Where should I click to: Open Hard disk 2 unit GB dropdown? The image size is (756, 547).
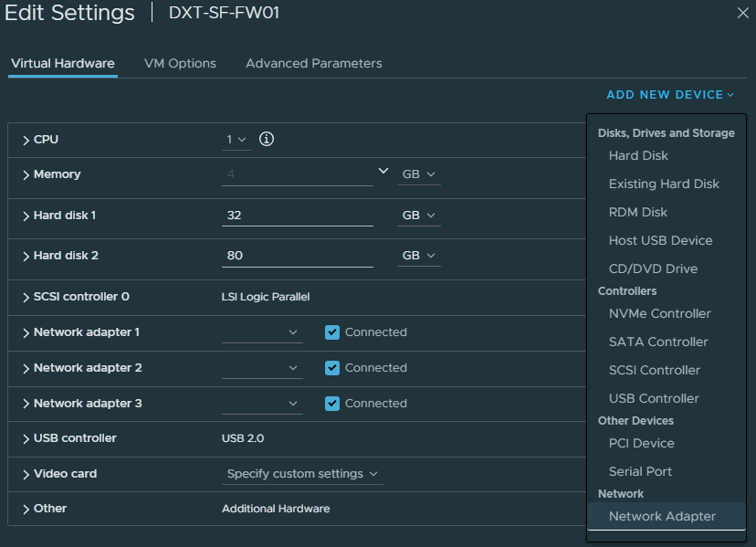[418, 256]
